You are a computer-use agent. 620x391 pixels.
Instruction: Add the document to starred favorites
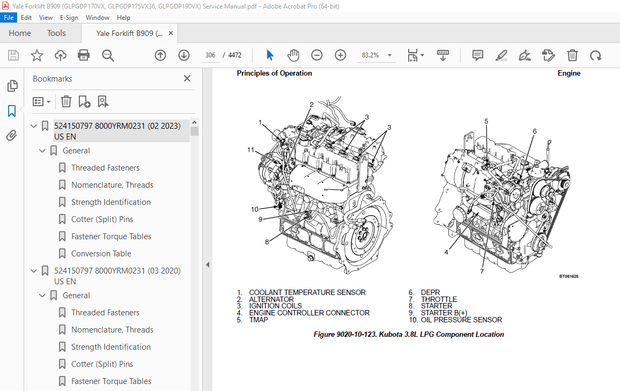[37, 55]
